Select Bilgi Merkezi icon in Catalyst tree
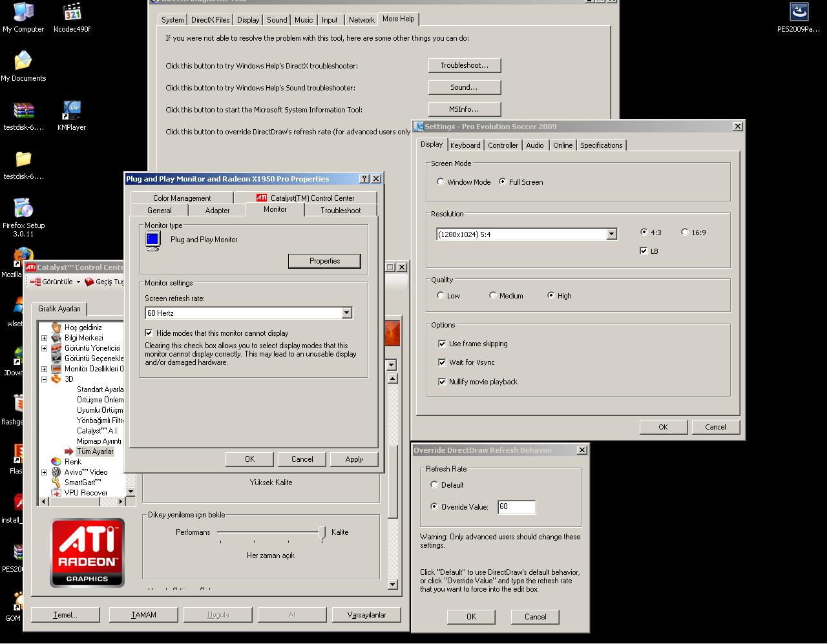 coord(56,338)
